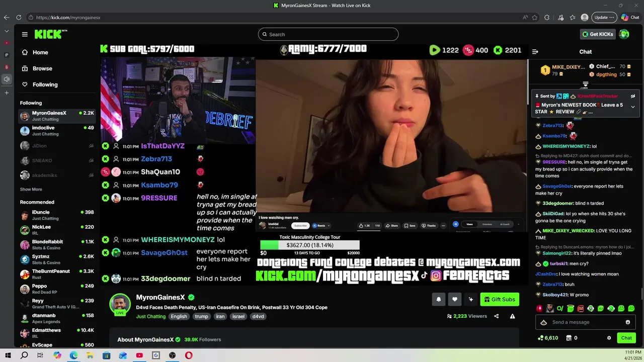Click the Get KICKs button
This screenshot has width=644, height=362.
click(597, 34)
